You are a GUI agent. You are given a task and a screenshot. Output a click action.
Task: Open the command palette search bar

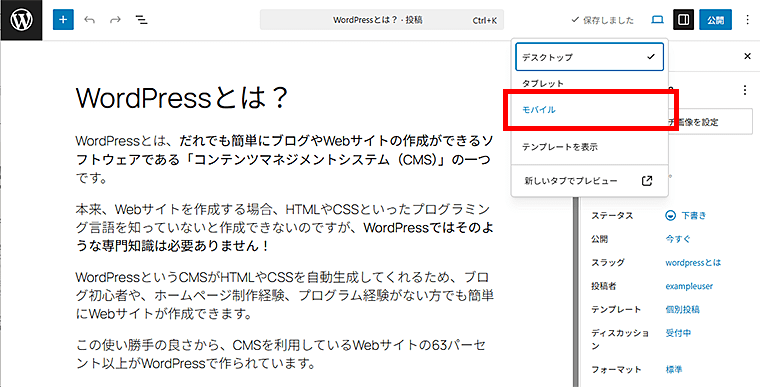pos(382,20)
